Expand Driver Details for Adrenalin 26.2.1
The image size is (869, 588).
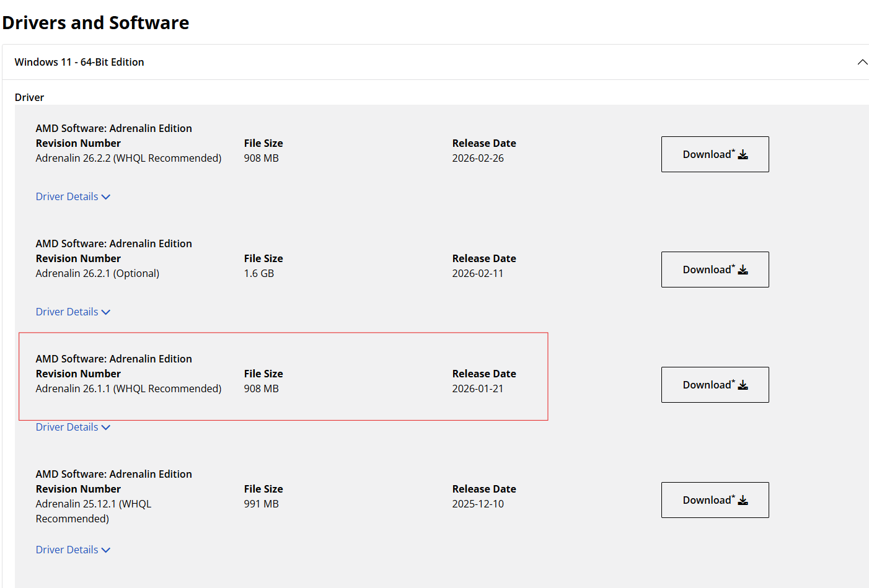coord(73,312)
